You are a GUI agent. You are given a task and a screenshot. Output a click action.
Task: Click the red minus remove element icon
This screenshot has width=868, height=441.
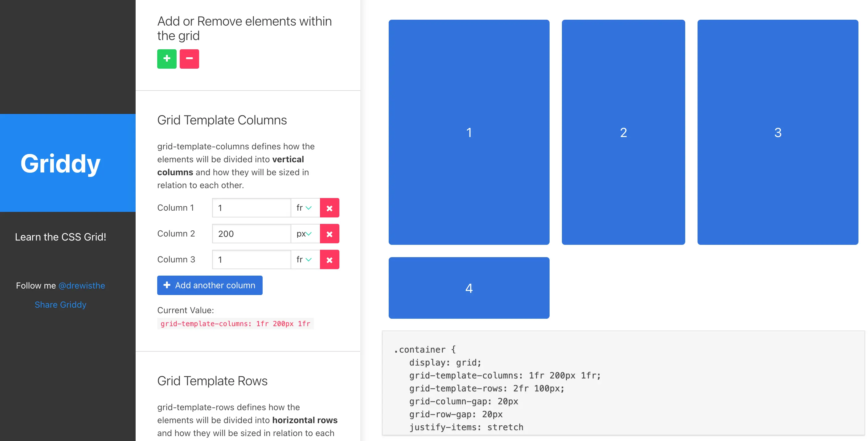click(x=189, y=59)
